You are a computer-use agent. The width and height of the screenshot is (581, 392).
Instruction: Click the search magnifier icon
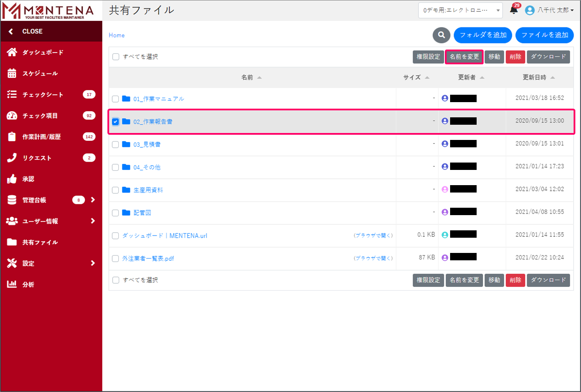[x=441, y=35]
